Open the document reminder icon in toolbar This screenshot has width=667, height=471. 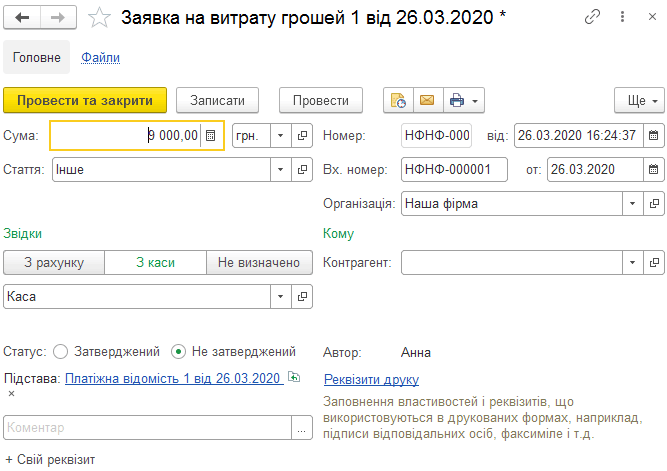[398, 100]
